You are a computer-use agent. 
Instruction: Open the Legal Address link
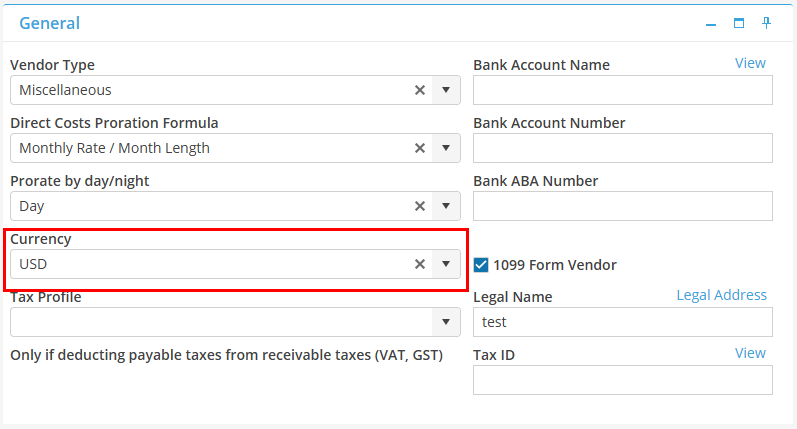point(721,295)
